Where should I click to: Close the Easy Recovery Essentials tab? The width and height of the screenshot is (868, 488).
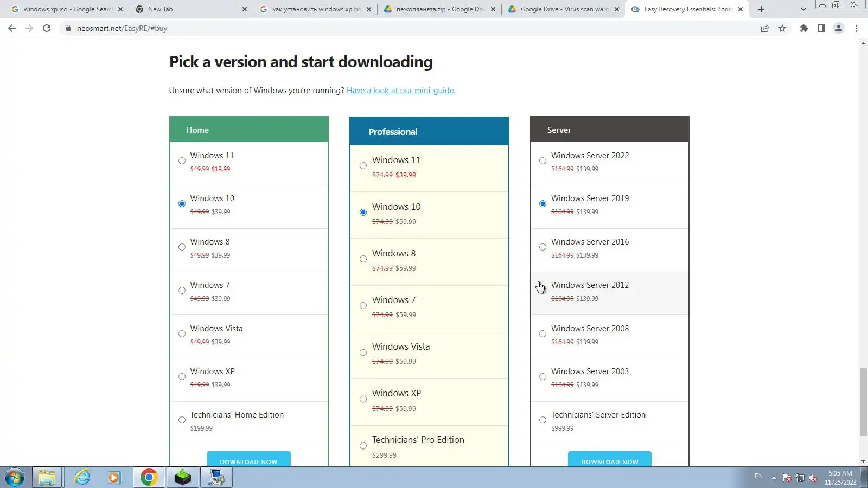tap(741, 9)
